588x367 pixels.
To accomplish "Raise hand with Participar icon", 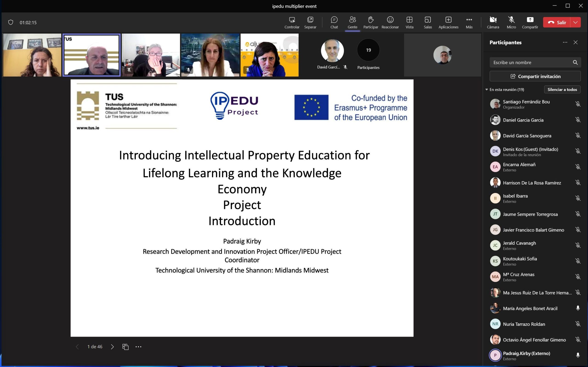I will tap(370, 22).
